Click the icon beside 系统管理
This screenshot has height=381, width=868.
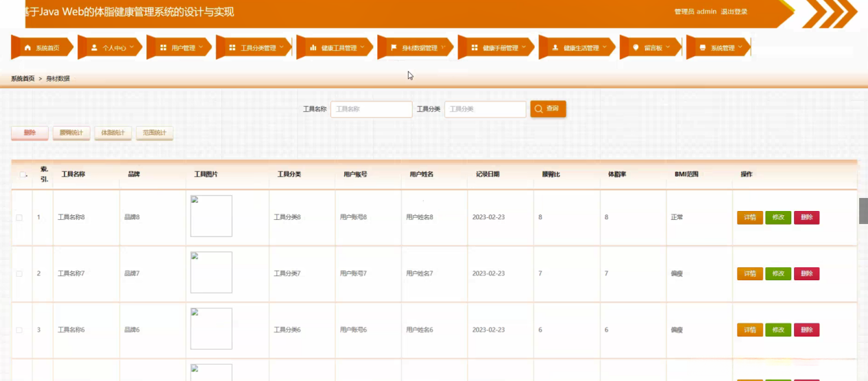click(x=702, y=48)
